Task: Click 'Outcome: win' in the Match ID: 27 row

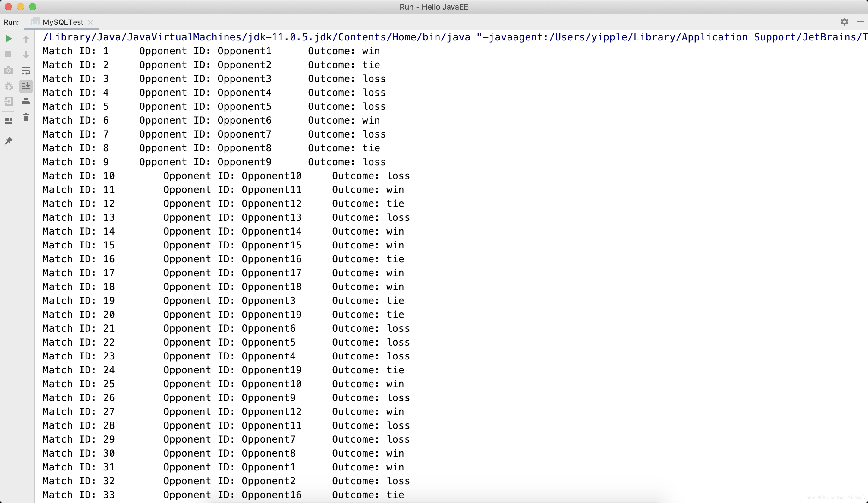Action: 368,412
